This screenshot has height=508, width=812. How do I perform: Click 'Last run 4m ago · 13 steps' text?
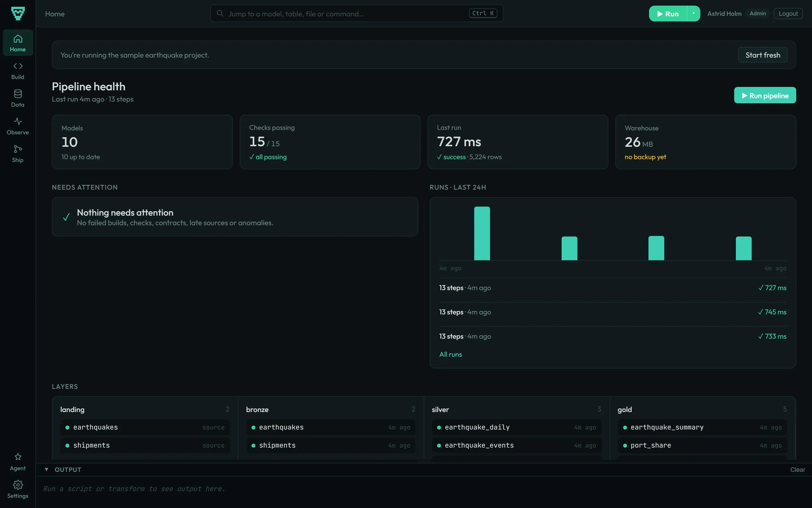(92, 99)
